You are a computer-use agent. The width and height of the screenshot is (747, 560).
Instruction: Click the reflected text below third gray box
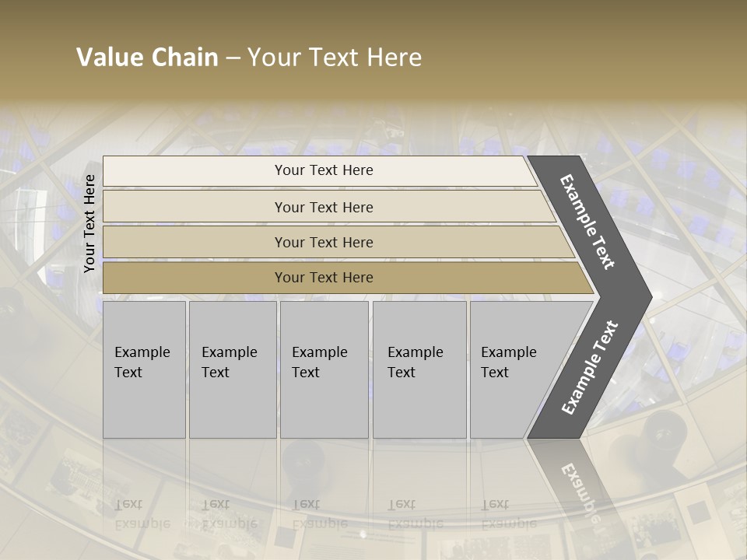click(x=319, y=513)
